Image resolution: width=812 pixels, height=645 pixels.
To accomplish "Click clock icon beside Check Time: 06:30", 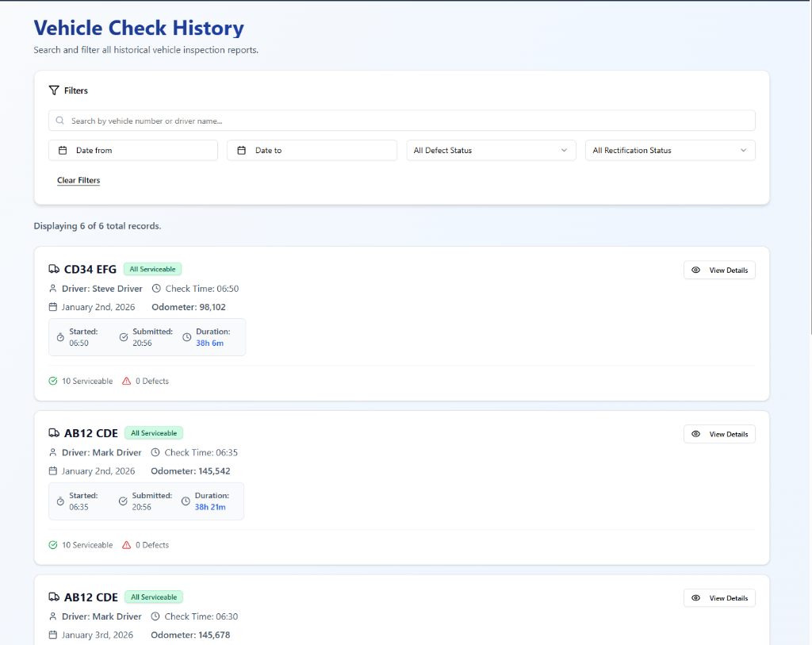I will [155, 616].
